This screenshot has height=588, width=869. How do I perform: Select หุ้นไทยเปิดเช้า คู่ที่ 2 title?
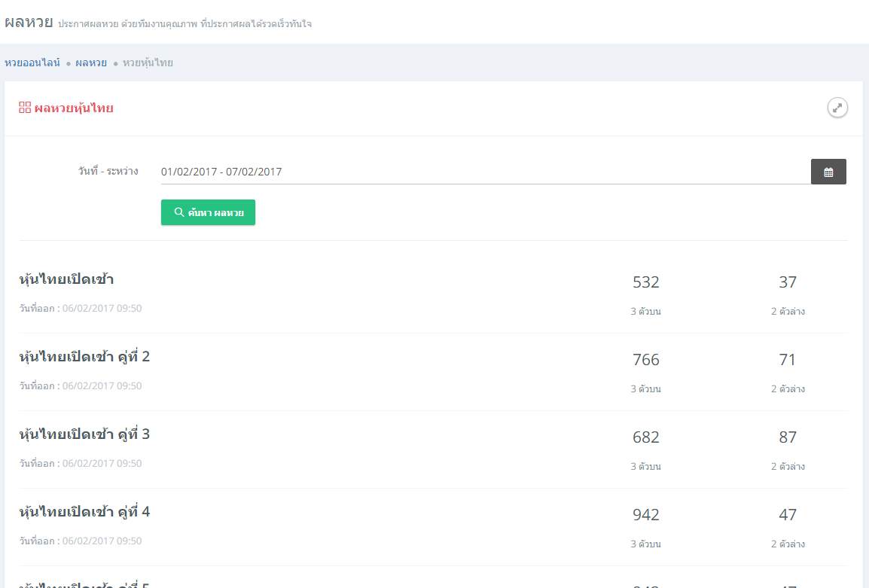tap(84, 357)
